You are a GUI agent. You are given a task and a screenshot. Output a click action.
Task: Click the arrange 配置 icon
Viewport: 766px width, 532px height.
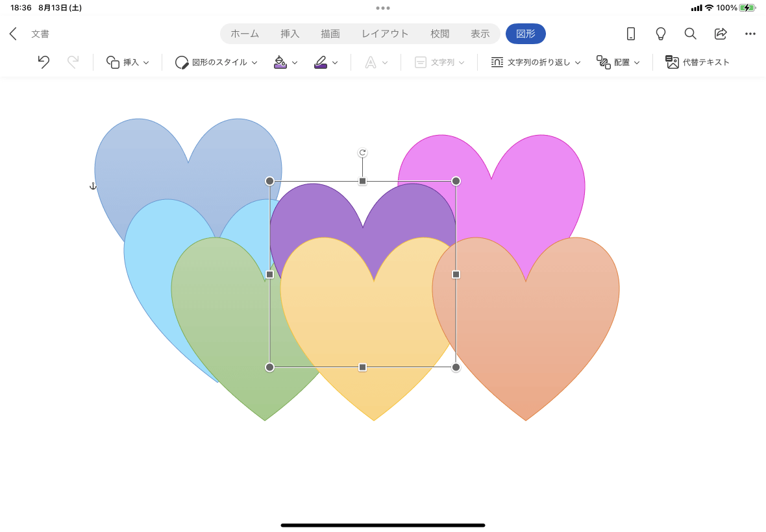603,62
